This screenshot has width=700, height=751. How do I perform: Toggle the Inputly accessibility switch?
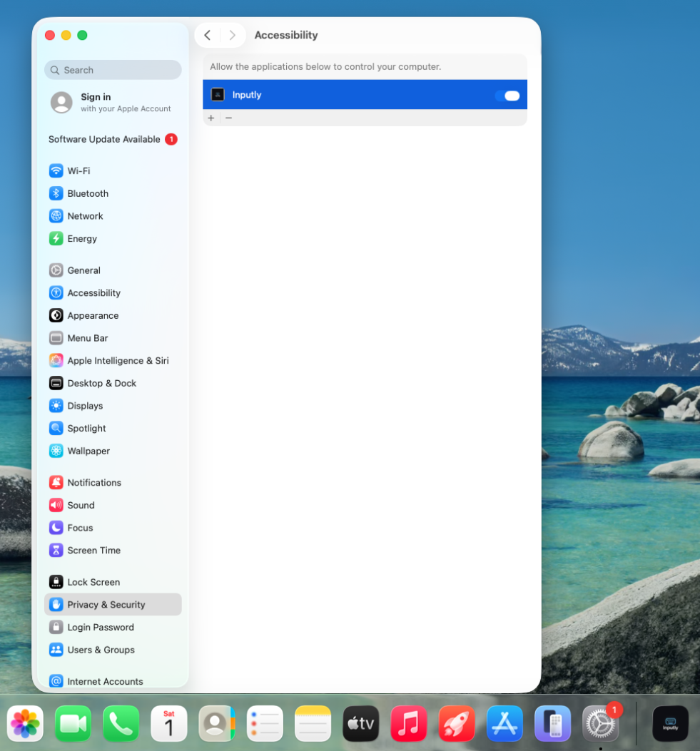coord(507,96)
